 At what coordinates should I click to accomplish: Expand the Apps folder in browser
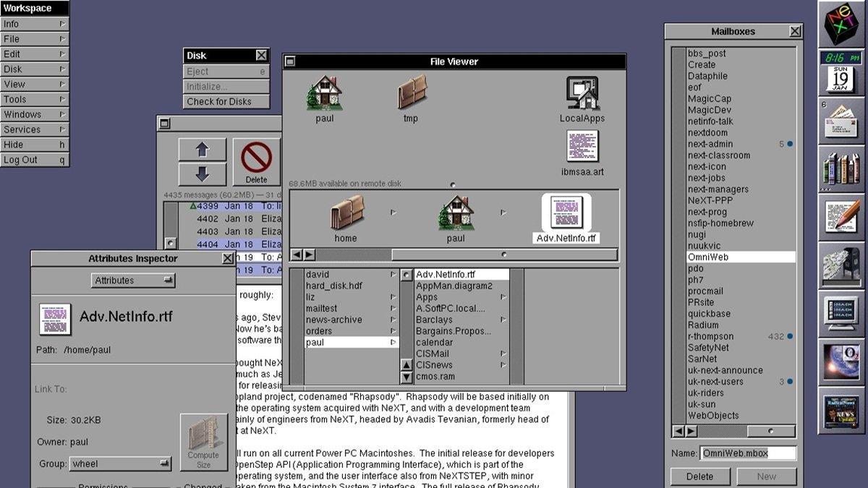503,297
